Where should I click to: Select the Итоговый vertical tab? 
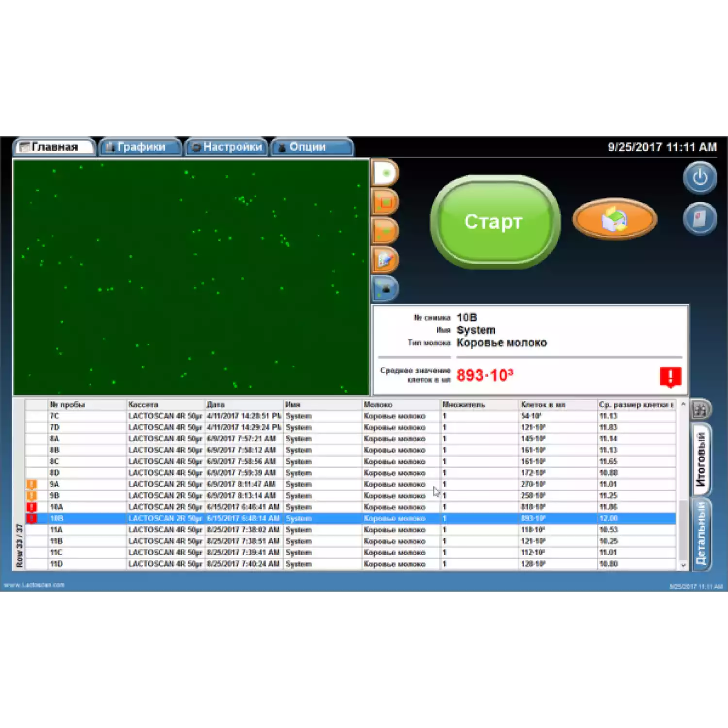(701, 459)
